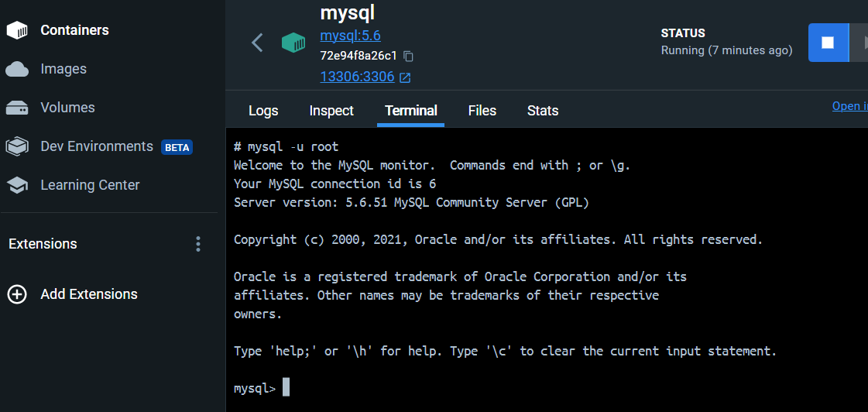Click 'Your MySQL connection id is 6'
Viewport: 868px width, 412px height.
pyautogui.click(x=335, y=184)
